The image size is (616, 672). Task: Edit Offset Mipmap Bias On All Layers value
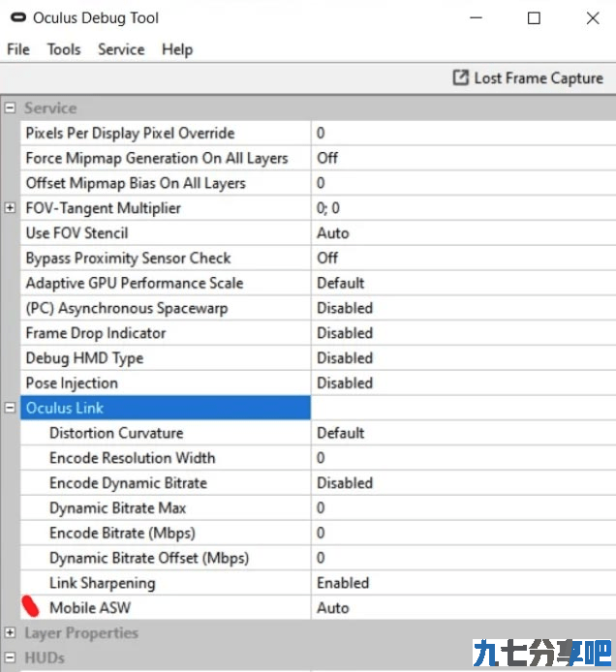464,183
